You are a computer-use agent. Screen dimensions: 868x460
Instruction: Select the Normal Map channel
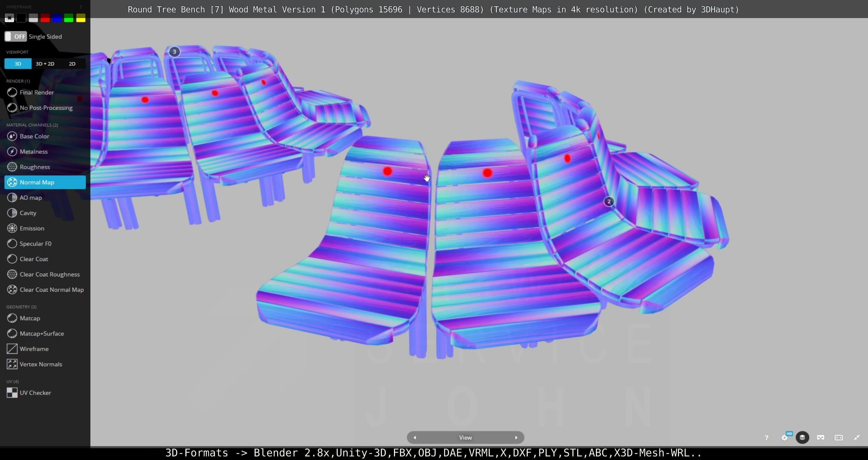[45, 182]
